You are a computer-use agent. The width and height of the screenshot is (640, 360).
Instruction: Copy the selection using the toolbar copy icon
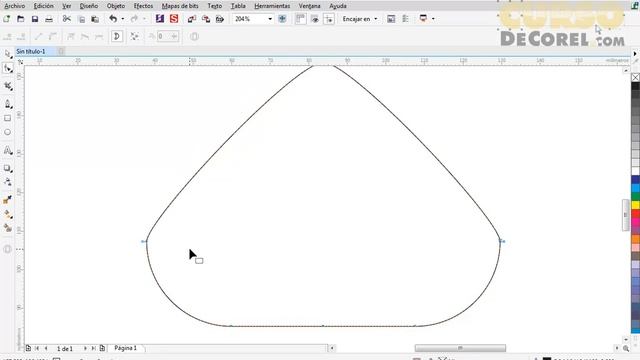pyautogui.click(x=81, y=19)
